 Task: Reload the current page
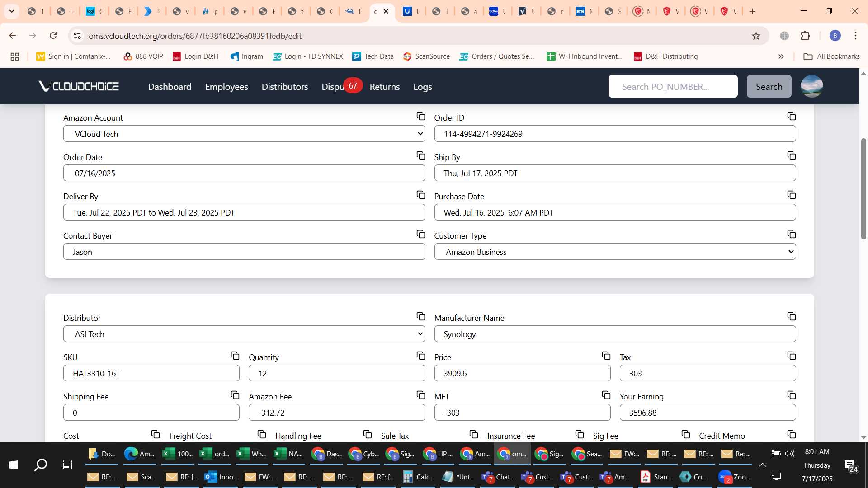[x=53, y=36]
